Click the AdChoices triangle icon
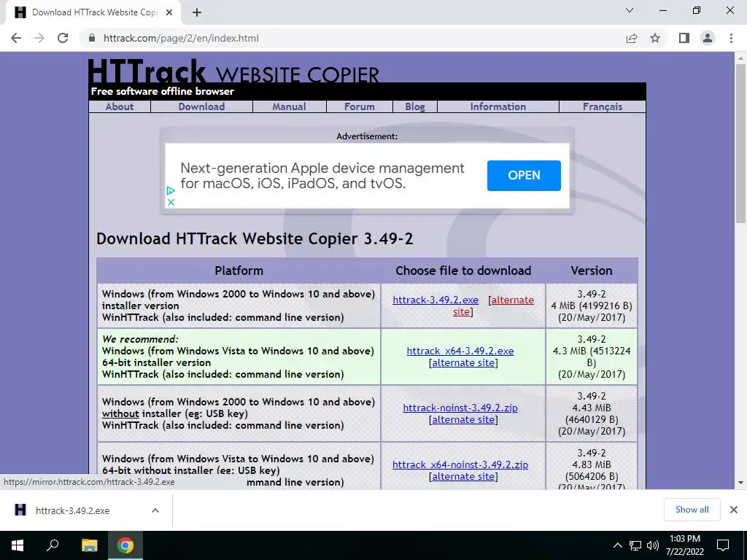Image resolution: width=747 pixels, height=560 pixels. 171,190
